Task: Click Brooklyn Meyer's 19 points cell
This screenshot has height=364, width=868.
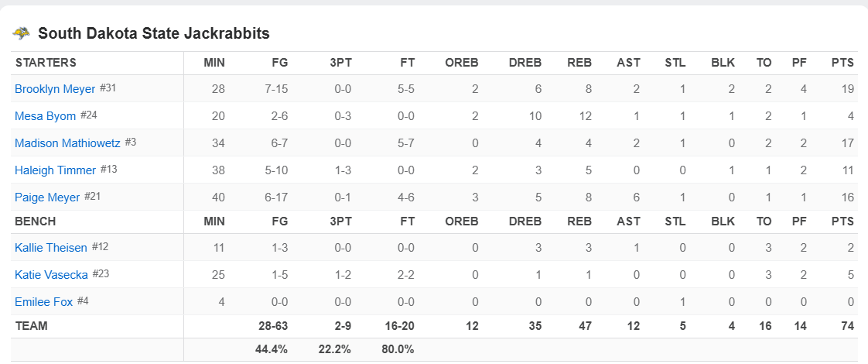Action: [848, 89]
